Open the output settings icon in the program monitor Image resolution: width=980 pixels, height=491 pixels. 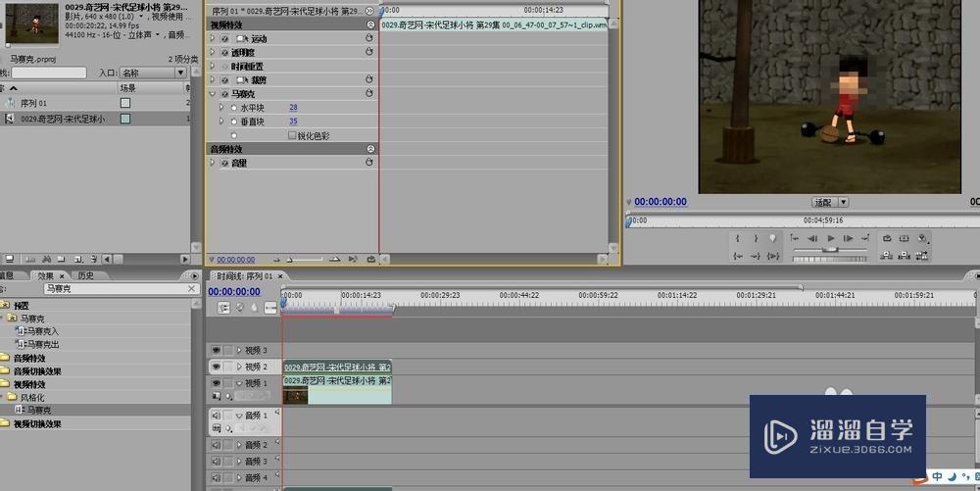[x=922, y=238]
